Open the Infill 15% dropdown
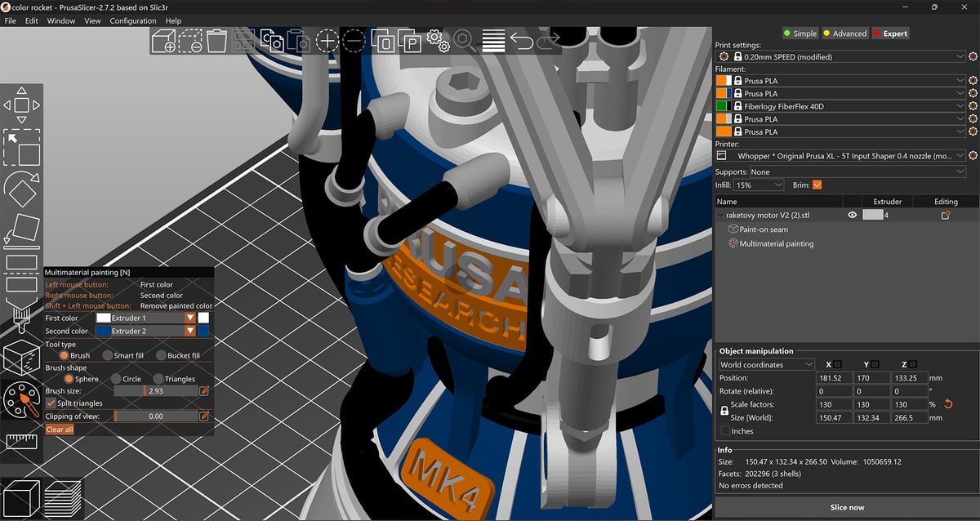The image size is (980, 521). pyautogui.click(x=759, y=185)
